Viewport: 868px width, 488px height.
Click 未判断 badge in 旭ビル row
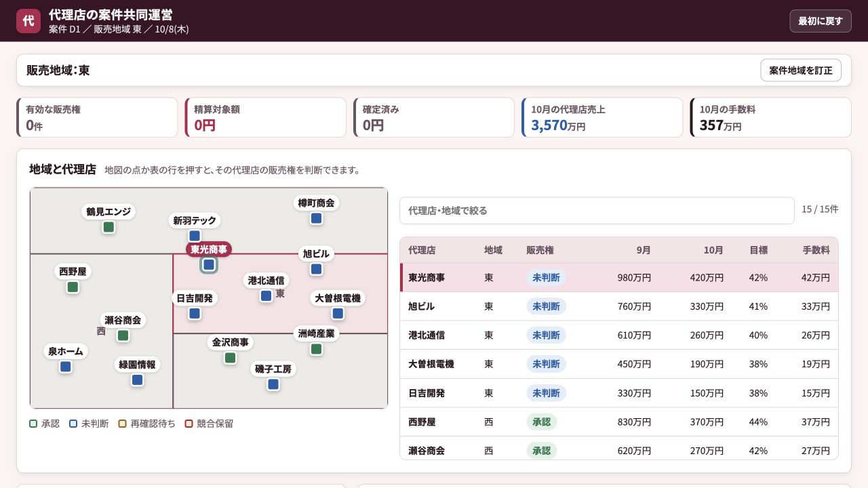546,306
